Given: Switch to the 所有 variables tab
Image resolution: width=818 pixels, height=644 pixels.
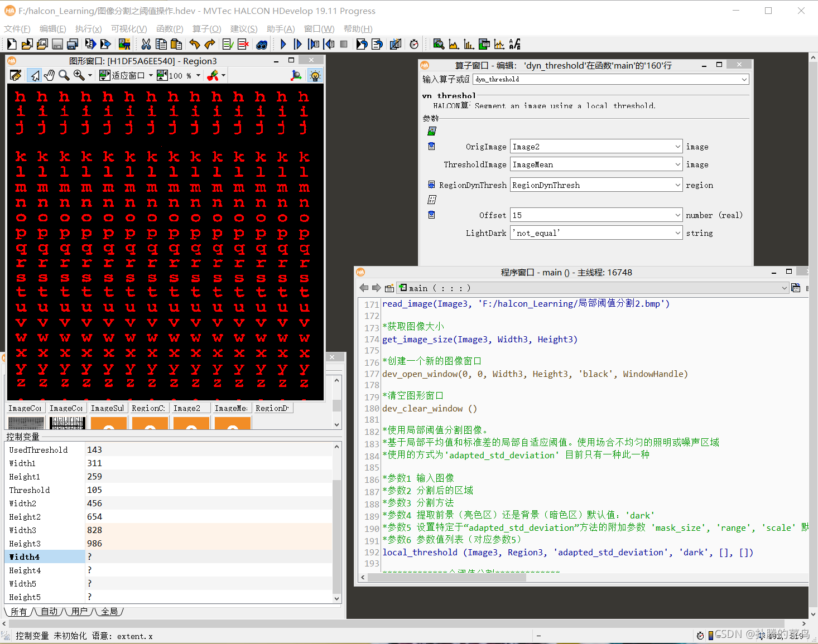Looking at the screenshot, I should pyautogui.click(x=18, y=612).
